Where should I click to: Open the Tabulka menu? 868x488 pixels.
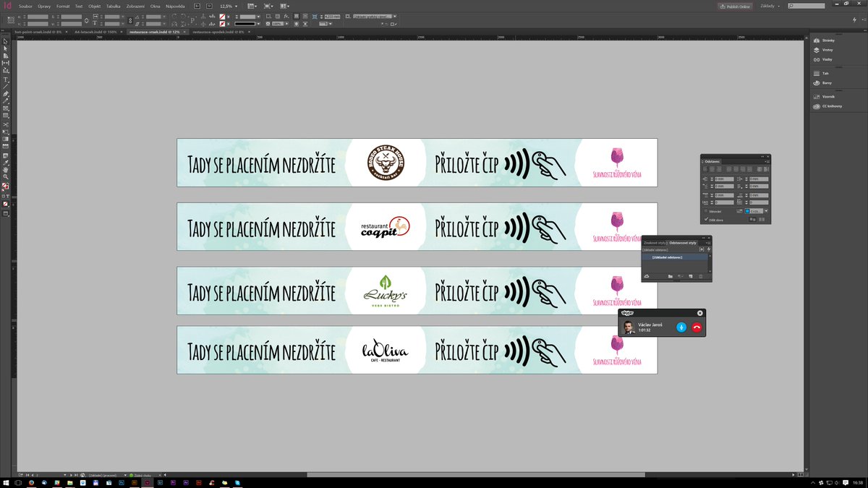click(113, 6)
